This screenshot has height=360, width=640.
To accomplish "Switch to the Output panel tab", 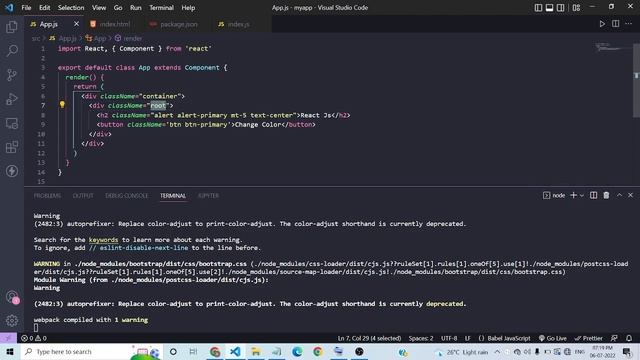I will 83,196.
